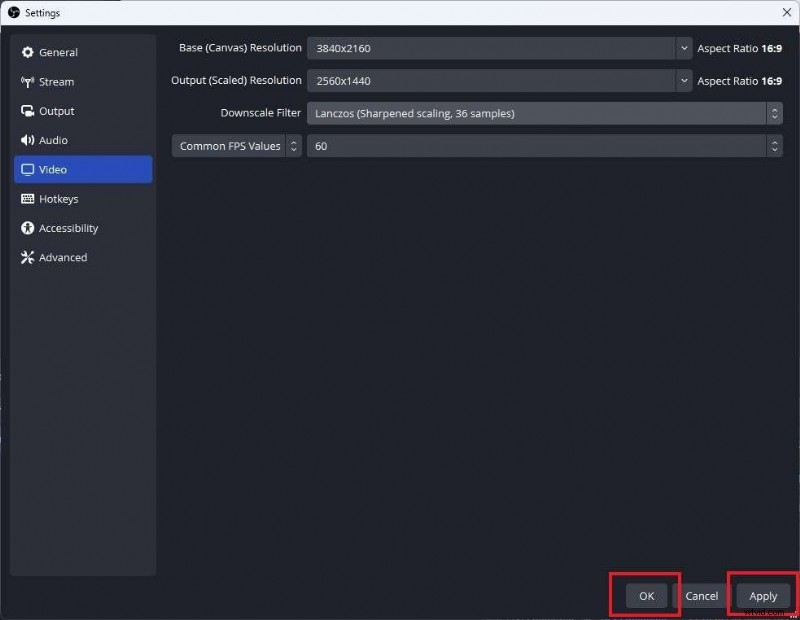Click the Video monitor icon in sidebar
Image resolution: width=800 pixels, height=620 pixels.
[x=26, y=169]
